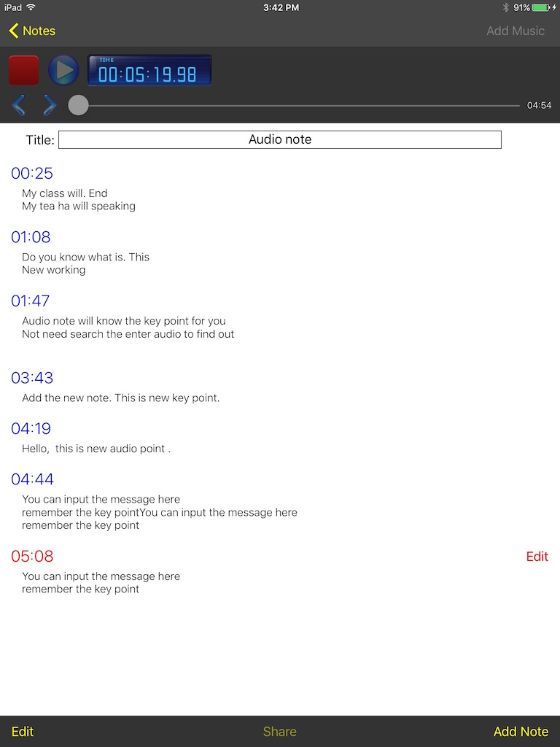Seek to the 01:47 timestamp

(31, 301)
